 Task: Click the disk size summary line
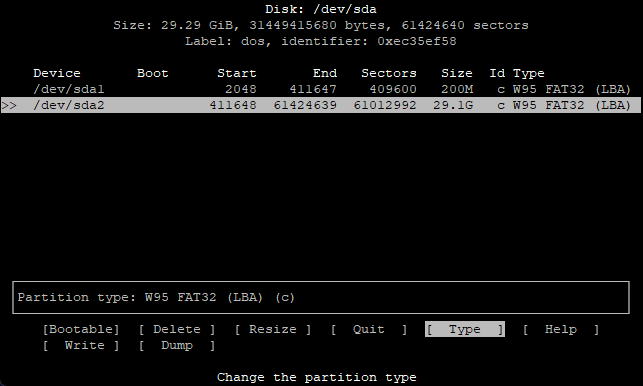pyautogui.click(x=321, y=25)
